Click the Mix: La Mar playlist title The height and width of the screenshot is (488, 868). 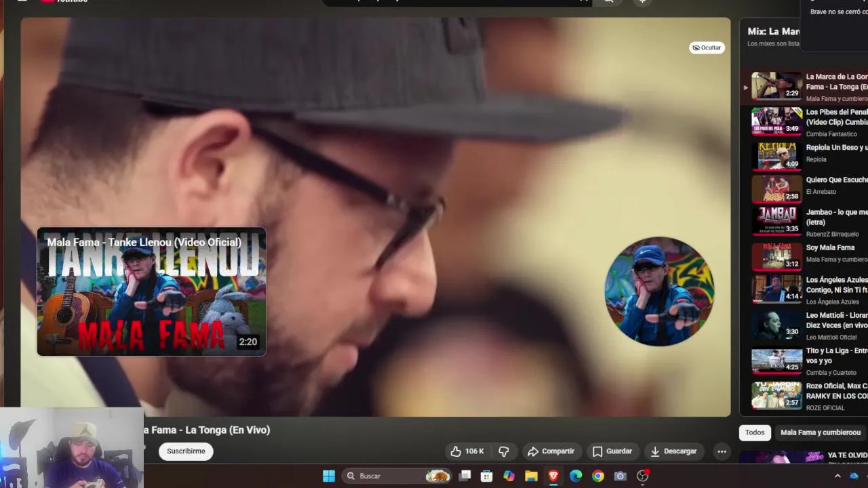coord(773,31)
